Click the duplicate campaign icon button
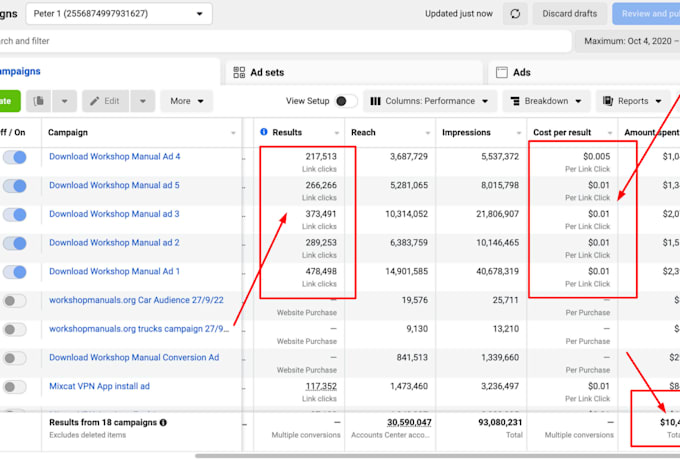The width and height of the screenshot is (680, 459). [x=39, y=101]
